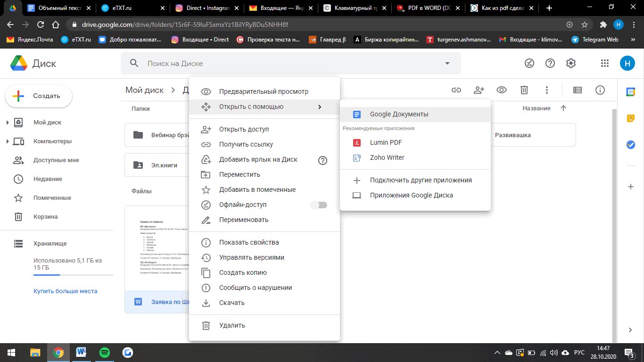Image resolution: width=644 pixels, height=362 pixels.
Task: Choose Скачать in the context menu
Action: [x=231, y=303]
